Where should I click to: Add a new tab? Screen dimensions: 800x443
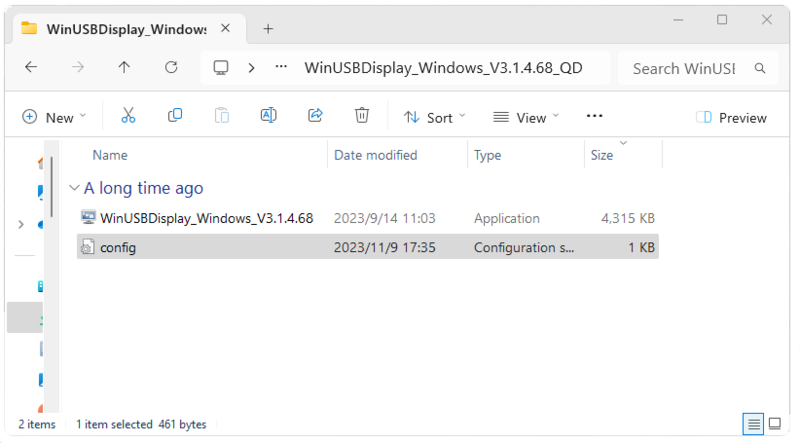(267, 29)
